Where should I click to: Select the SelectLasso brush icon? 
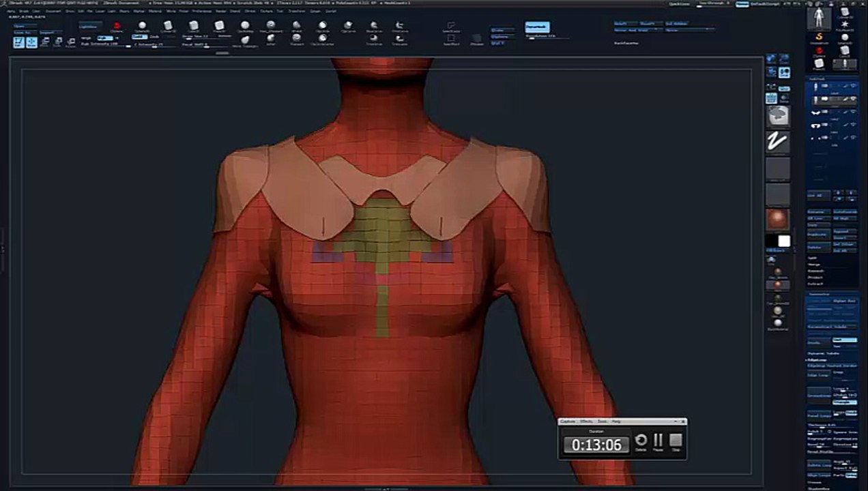(451, 27)
